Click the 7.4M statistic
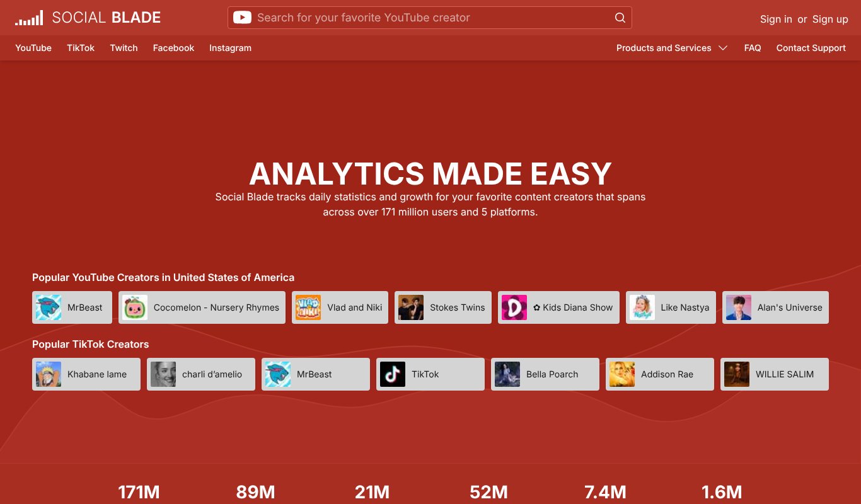The image size is (861, 504). 605,492
